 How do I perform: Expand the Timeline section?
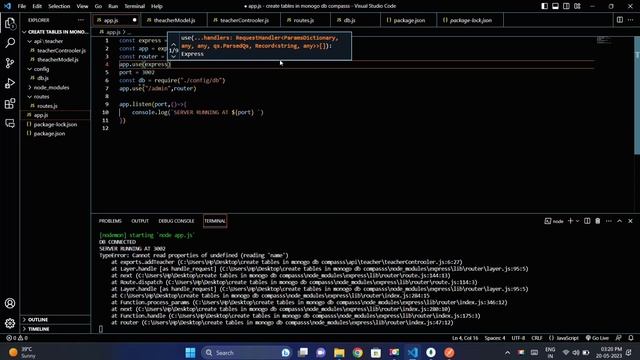38,329
